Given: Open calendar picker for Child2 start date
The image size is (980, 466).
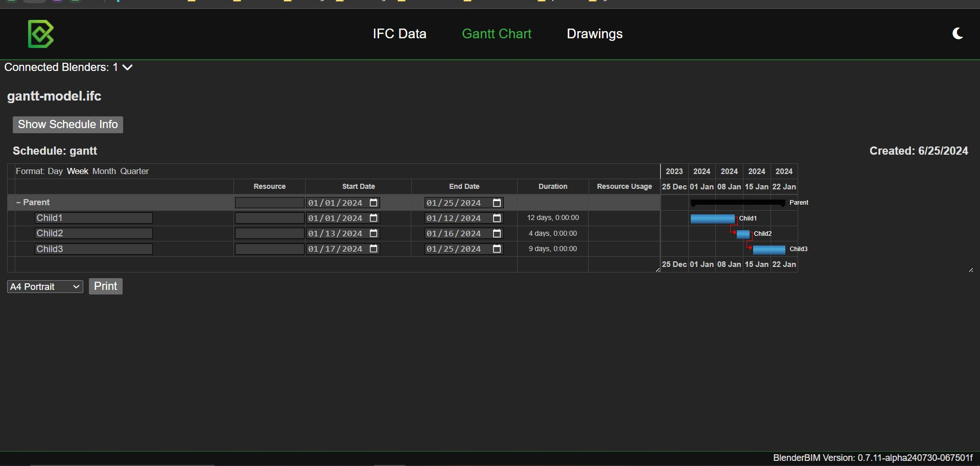Looking at the screenshot, I should click(374, 233).
